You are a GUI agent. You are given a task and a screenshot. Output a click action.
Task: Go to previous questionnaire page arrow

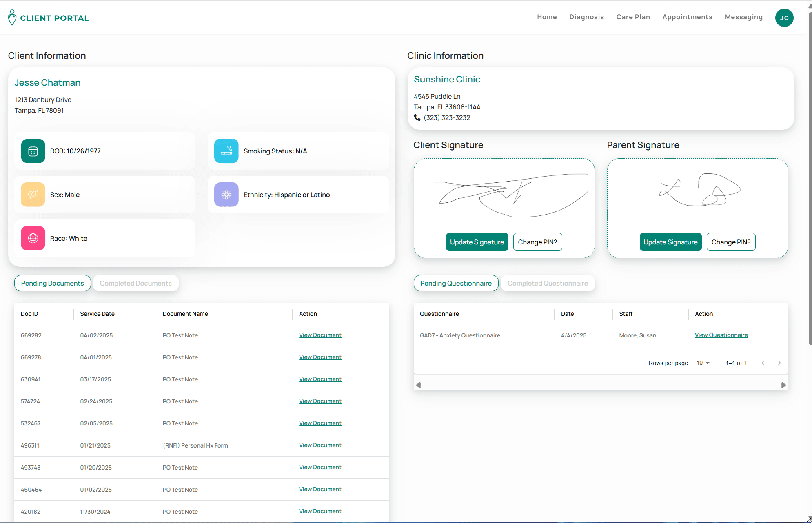coord(763,363)
